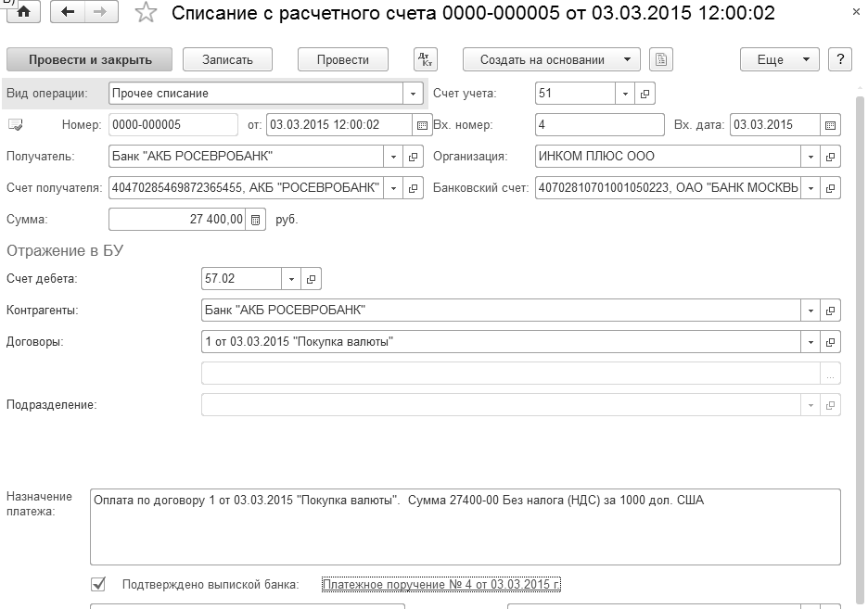Add document to favorites star

(x=146, y=12)
